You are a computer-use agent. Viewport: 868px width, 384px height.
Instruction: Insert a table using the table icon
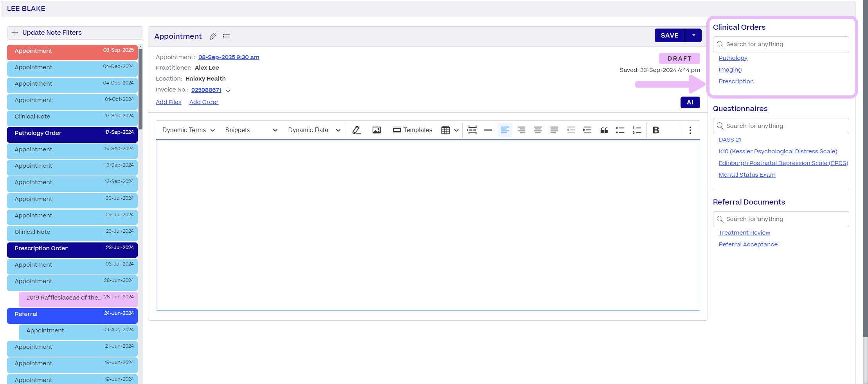coord(445,130)
